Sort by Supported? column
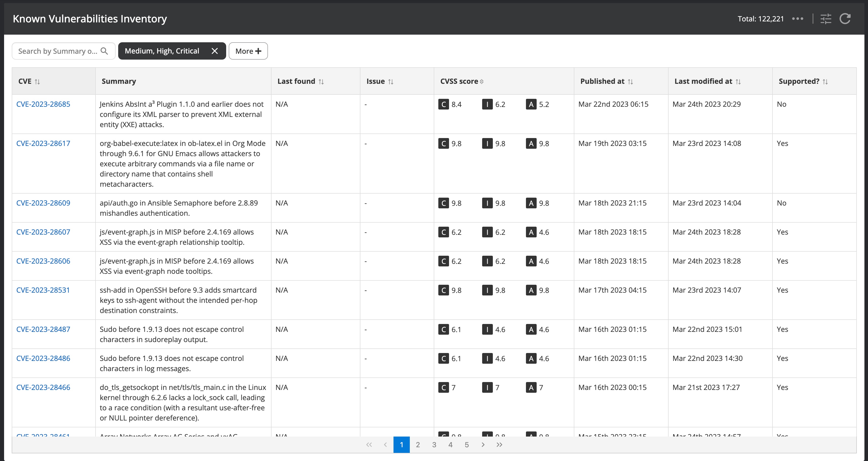Viewport: 868px width, 461px height. (x=825, y=82)
